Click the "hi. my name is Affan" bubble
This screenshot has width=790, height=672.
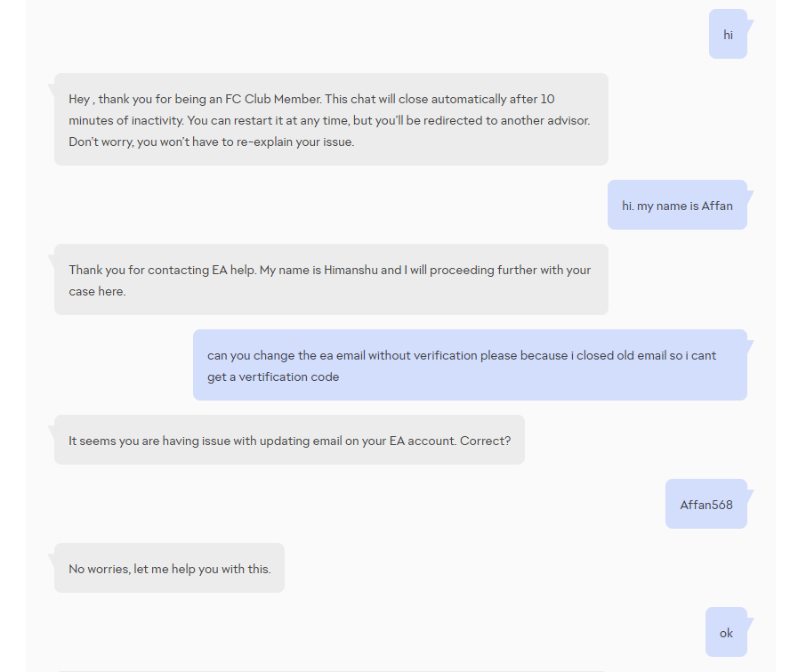tap(677, 206)
